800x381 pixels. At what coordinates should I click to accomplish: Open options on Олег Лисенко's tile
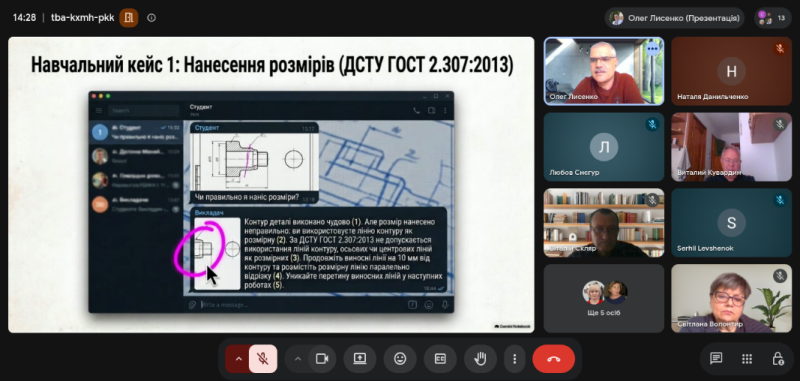[x=653, y=48]
